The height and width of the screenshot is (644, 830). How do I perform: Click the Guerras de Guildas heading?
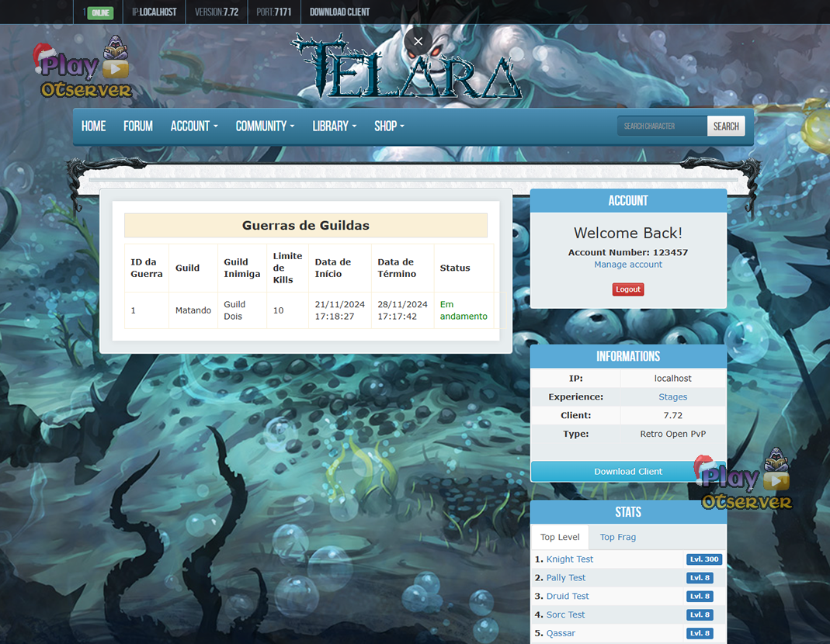click(305, 226)
